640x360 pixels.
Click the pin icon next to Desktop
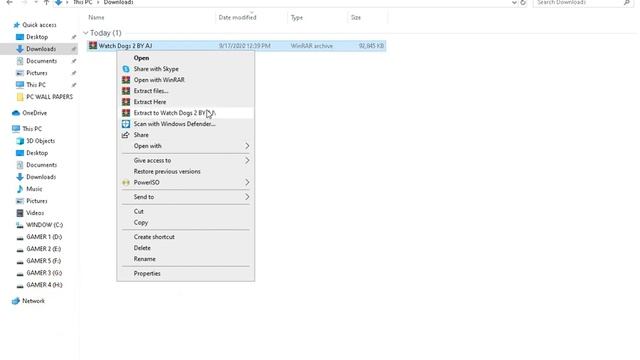(74, 37)
